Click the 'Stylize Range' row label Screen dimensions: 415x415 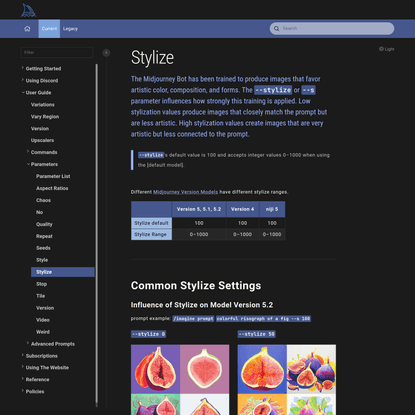coord(151,234)
